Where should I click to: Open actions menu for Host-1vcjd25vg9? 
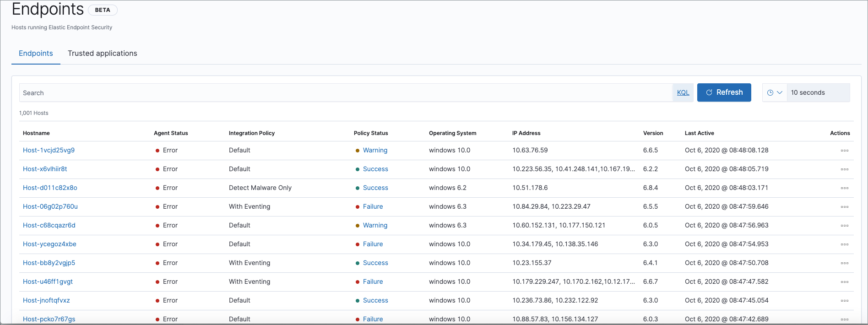click(x=844, y=151)
